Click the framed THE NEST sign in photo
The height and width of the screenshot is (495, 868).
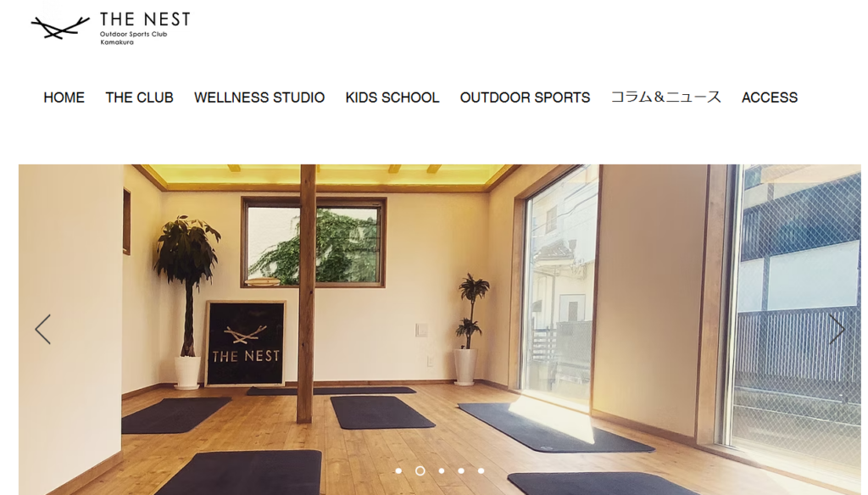click(x=246, y=343)
